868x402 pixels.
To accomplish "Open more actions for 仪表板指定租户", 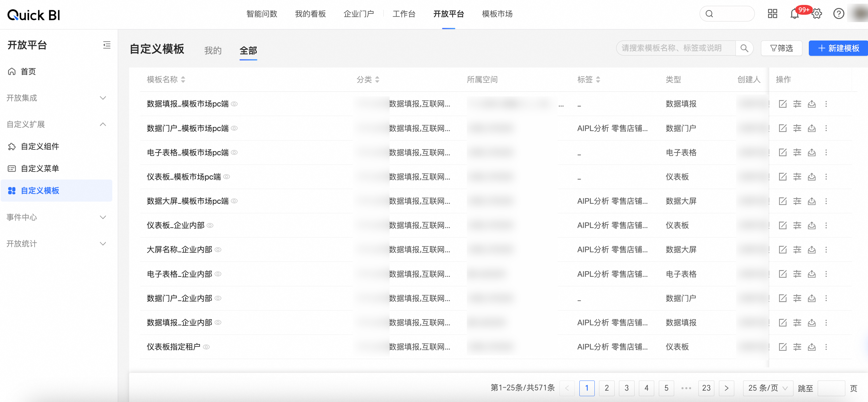I will (x=826, y=347).
